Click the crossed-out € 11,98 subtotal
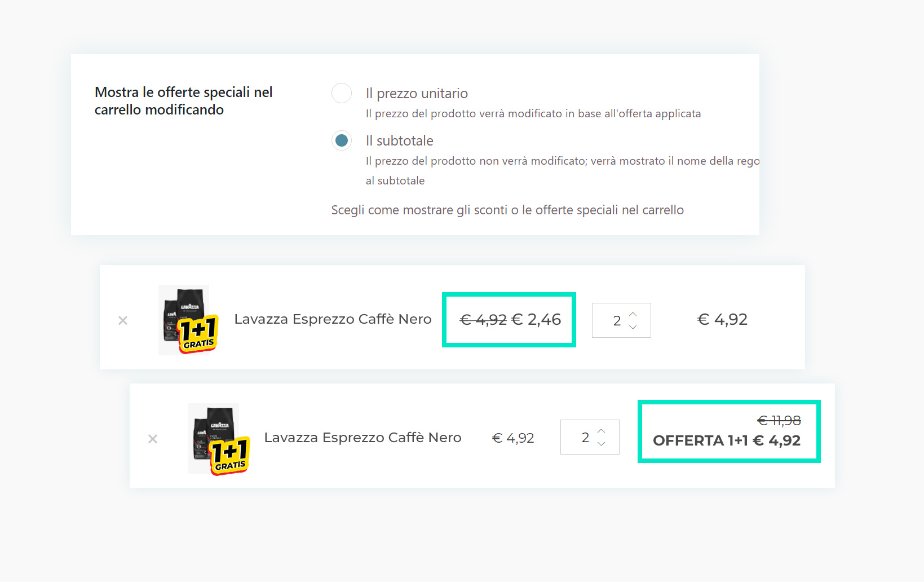The width and height of the screenshot is (924, 582). 779,421
